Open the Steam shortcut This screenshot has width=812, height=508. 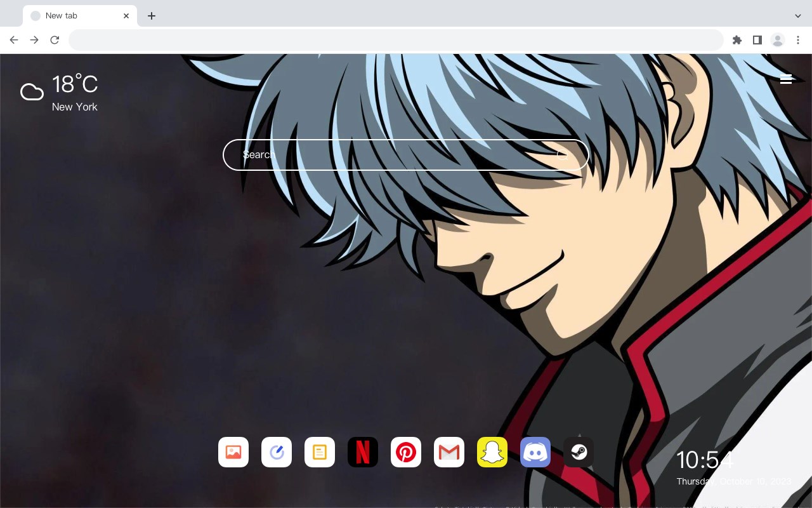pyautogui.click(x=579, y=452)
